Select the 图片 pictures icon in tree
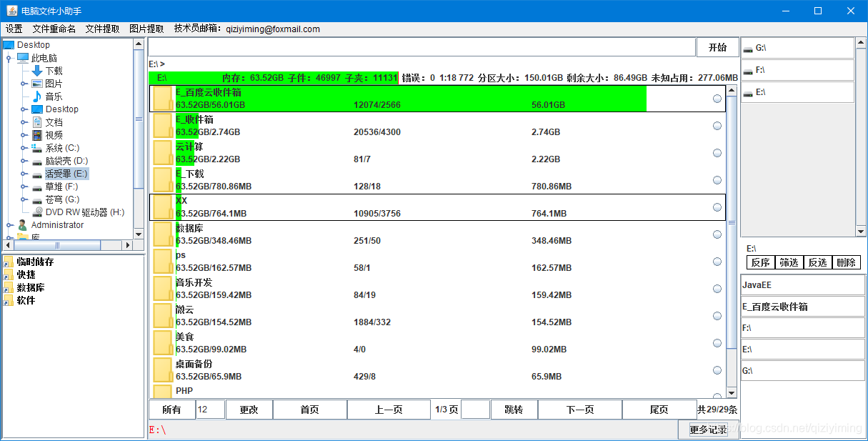The image size is (868, 441). click(x=37, y=84)
